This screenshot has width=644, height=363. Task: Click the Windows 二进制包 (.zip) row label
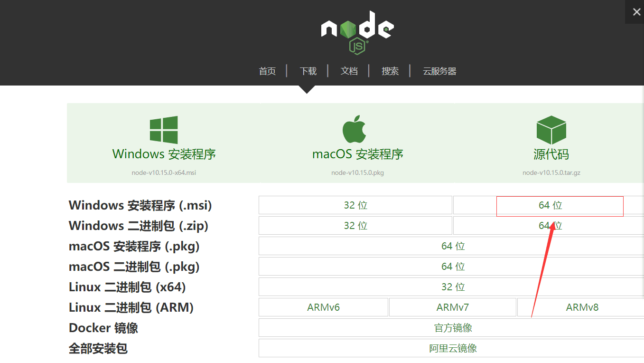(x=139, y=226)
